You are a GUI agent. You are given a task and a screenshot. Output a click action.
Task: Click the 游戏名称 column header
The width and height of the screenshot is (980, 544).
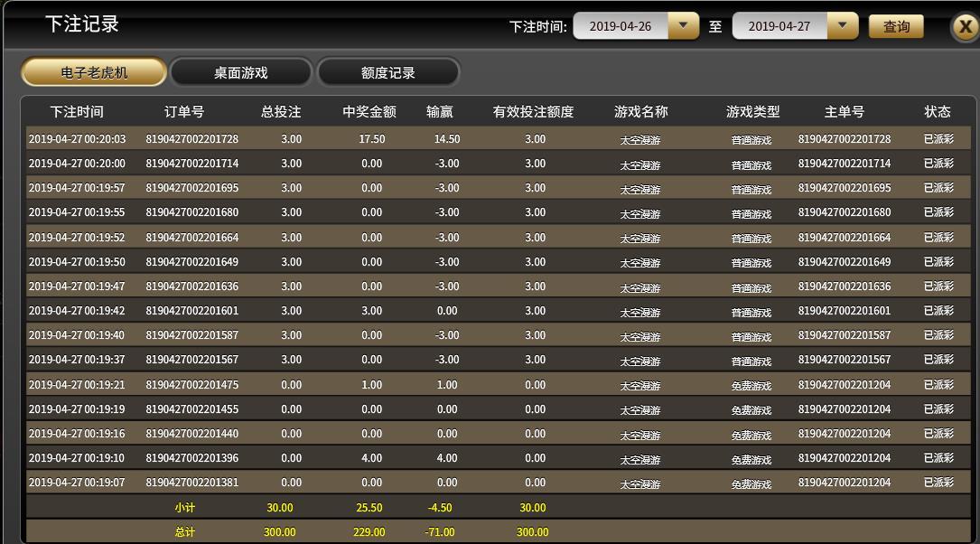point(641,112)
